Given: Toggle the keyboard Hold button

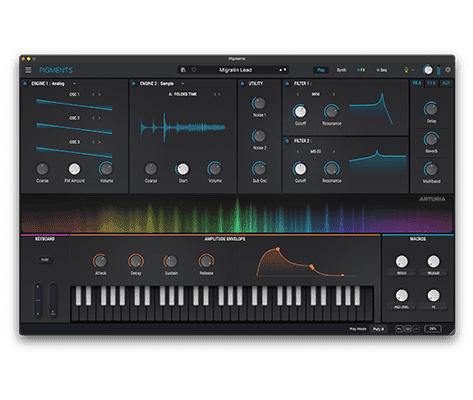Looking at the screenshot, I should tap(45, 260).
